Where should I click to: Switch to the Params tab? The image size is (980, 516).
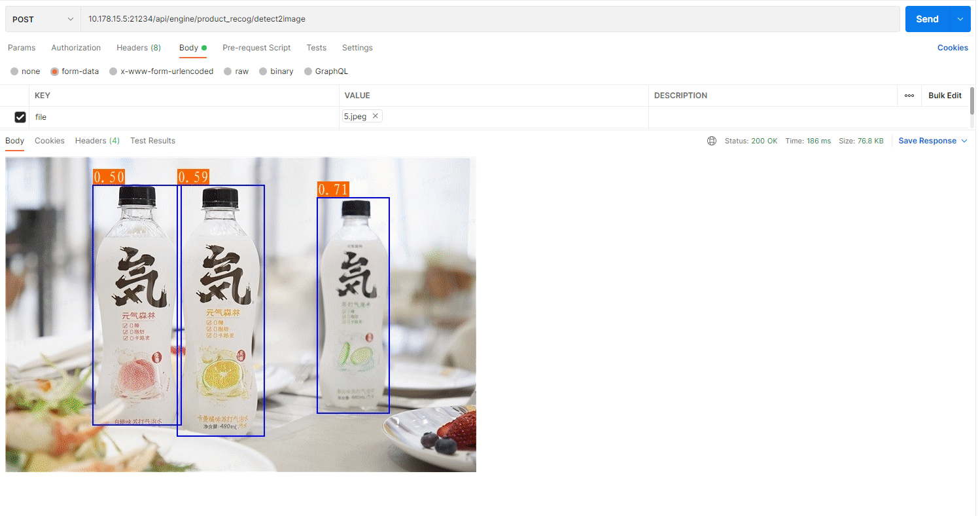coord(22,48)
